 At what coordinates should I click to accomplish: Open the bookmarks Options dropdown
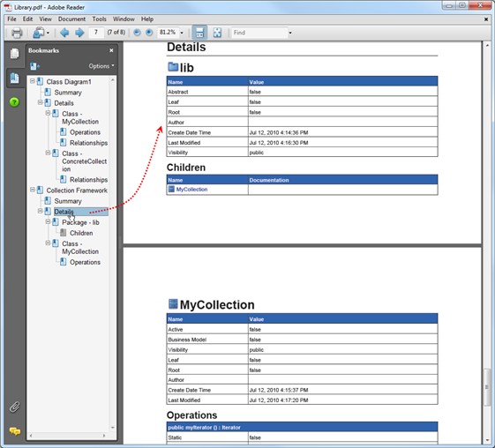(x=101, y=66)
